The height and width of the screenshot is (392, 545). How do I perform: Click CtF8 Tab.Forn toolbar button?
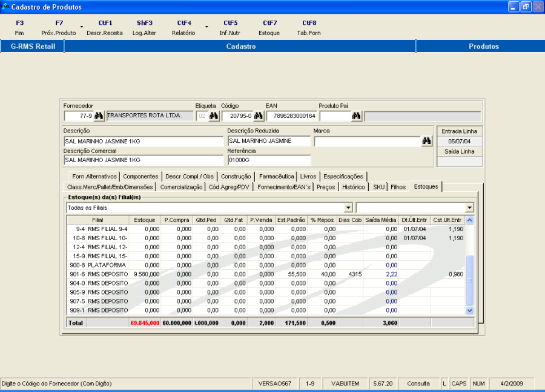[309, 28]
